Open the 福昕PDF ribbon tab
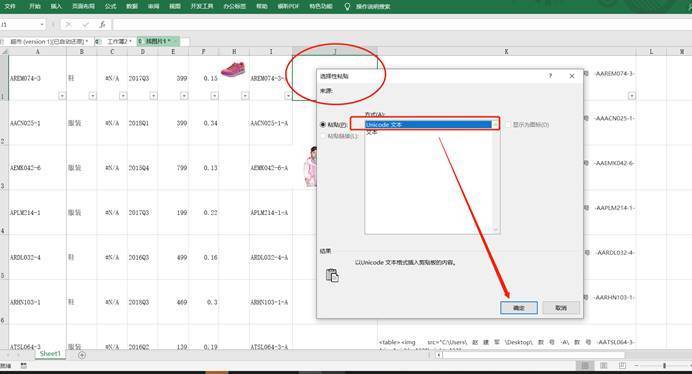This screenshot has width=692, height=374. coord(288,6)
